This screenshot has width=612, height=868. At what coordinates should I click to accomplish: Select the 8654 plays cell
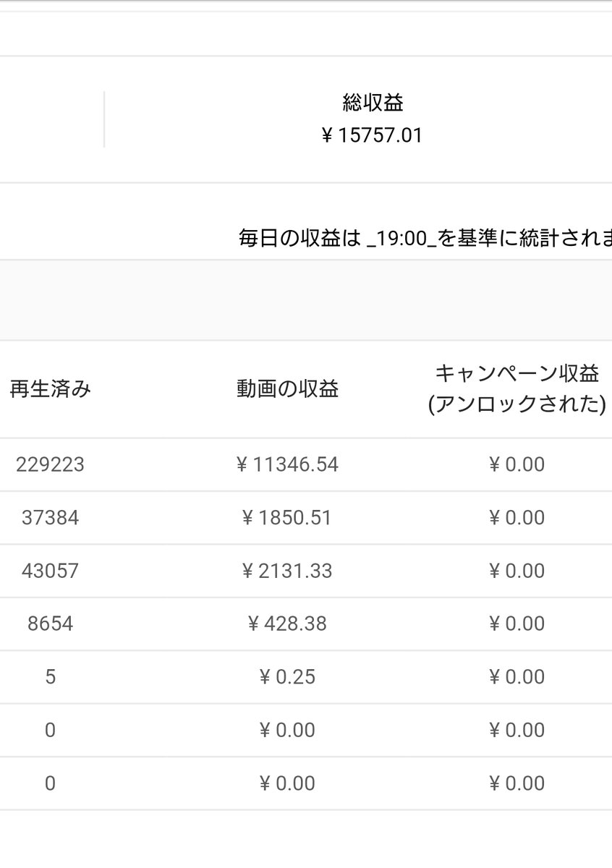[x=50, y=624]
